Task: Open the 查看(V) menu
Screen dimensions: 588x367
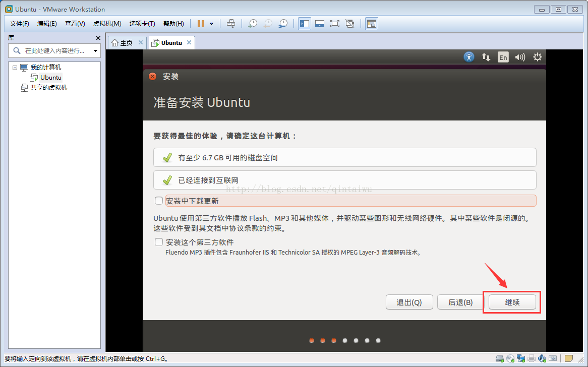Action: coord(75,24)
